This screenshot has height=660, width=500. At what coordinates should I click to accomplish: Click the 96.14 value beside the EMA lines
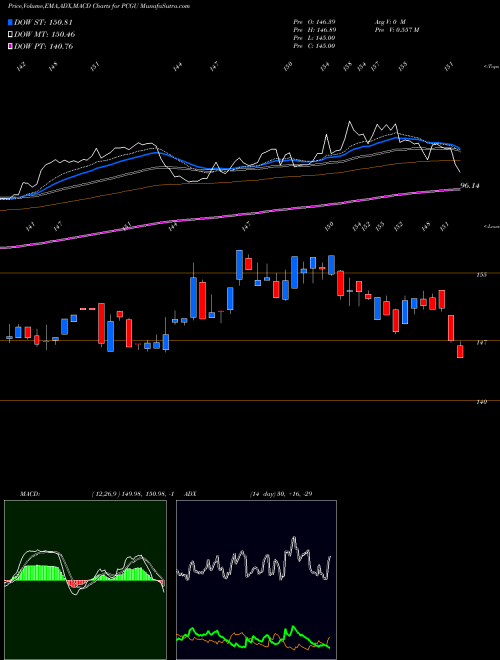(471, 185)
